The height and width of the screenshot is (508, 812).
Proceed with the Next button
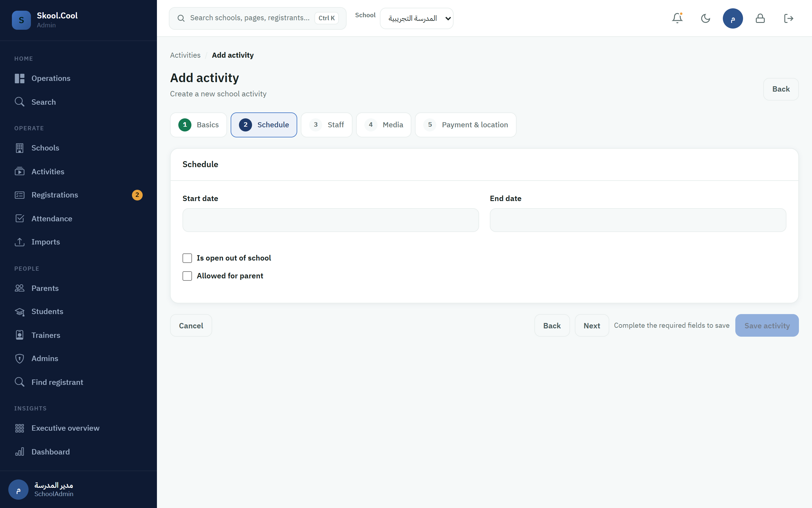[591, 325]
